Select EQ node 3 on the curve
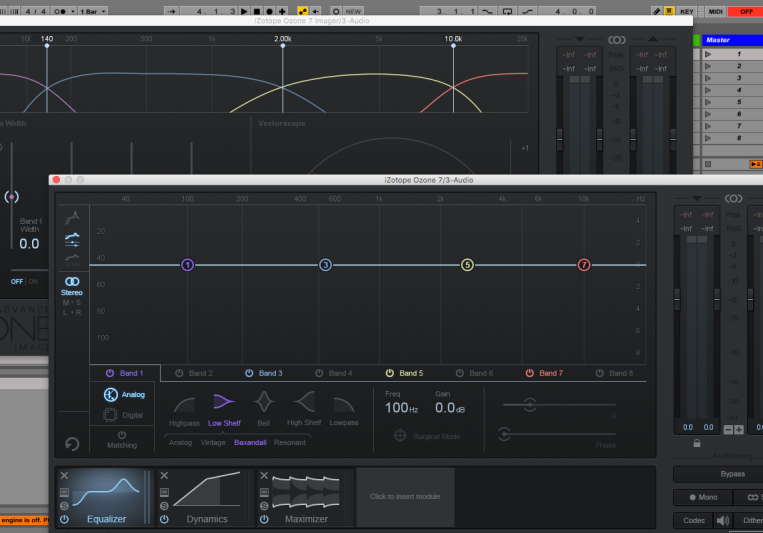Screen dimensions: 763x533 click(325, 265)
